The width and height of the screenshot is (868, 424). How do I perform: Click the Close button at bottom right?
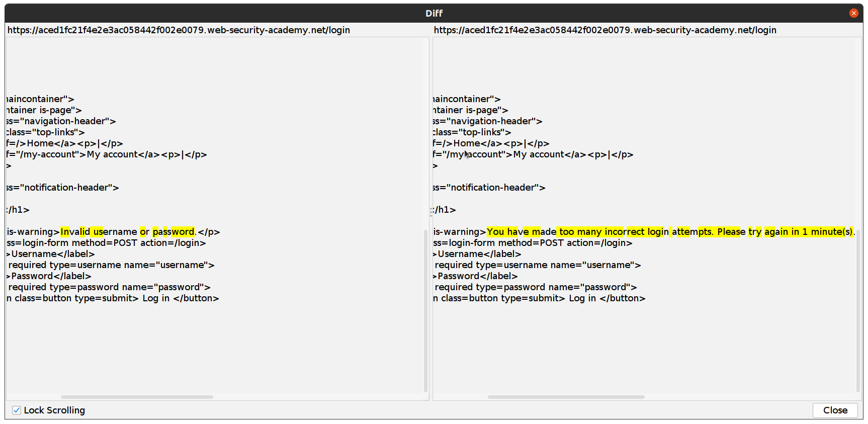point(835,410)
